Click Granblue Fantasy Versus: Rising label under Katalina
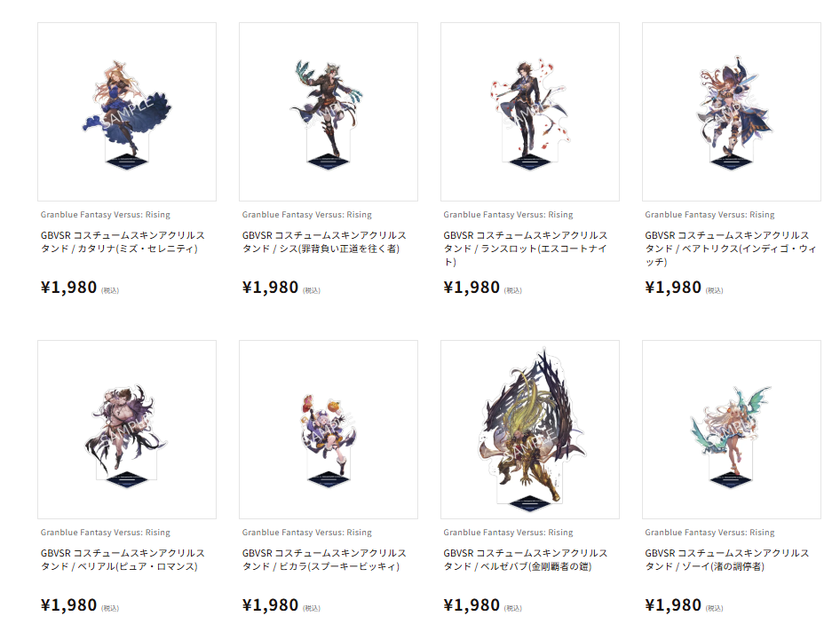 [106, 215]
